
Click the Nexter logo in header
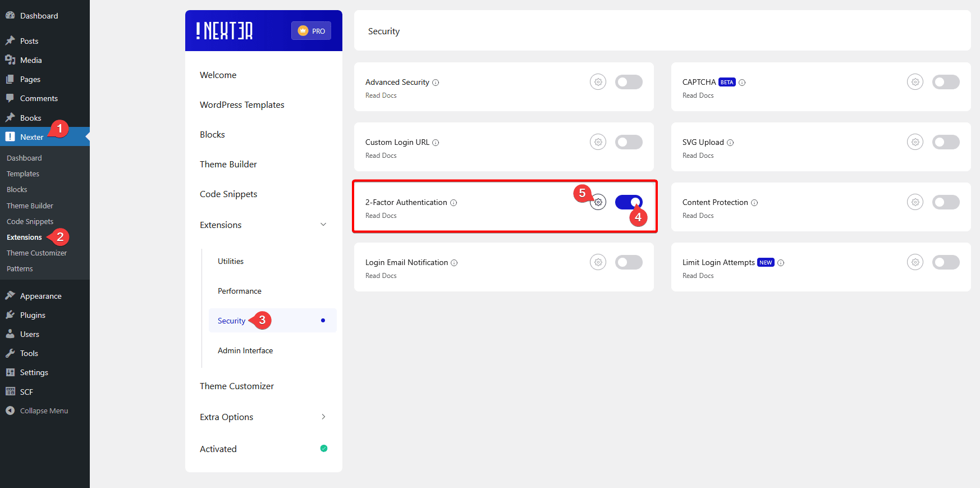pyautogui.click(x=225, y=31)
